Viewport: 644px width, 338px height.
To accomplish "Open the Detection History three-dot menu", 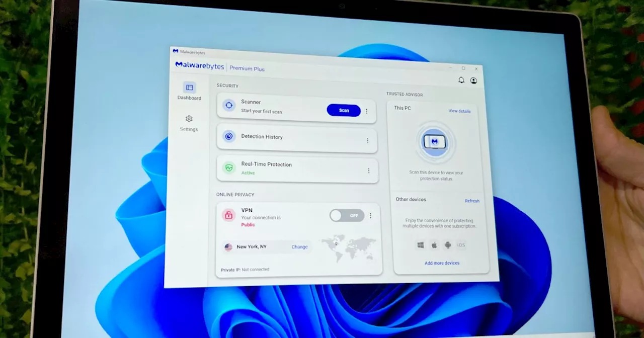I will pos(367,141).
